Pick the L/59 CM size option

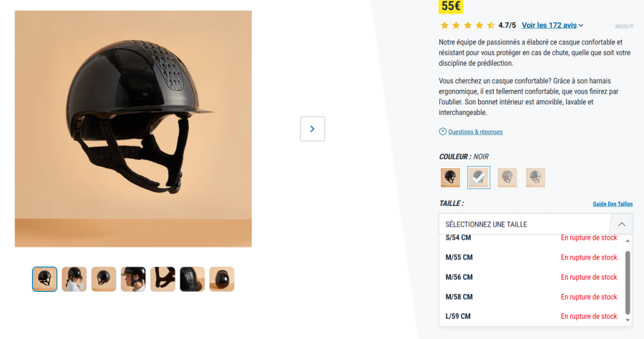(x=532, y=316)
